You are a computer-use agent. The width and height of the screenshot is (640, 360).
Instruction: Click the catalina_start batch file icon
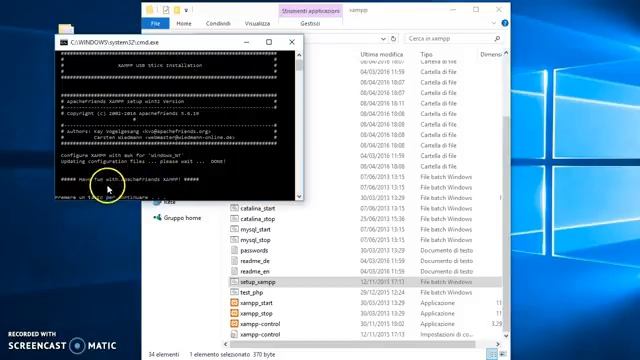[x=234, y=208]
